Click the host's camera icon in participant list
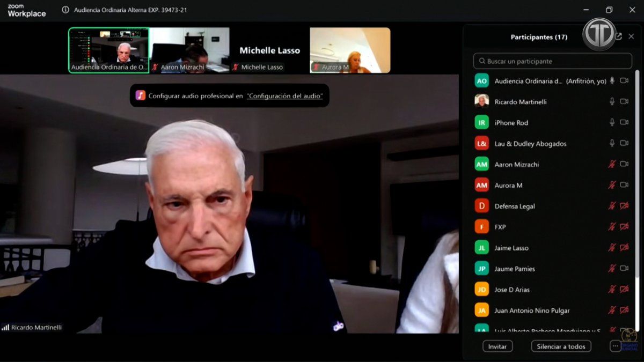This screenshot has height=362, width=644. coord(624,80)
